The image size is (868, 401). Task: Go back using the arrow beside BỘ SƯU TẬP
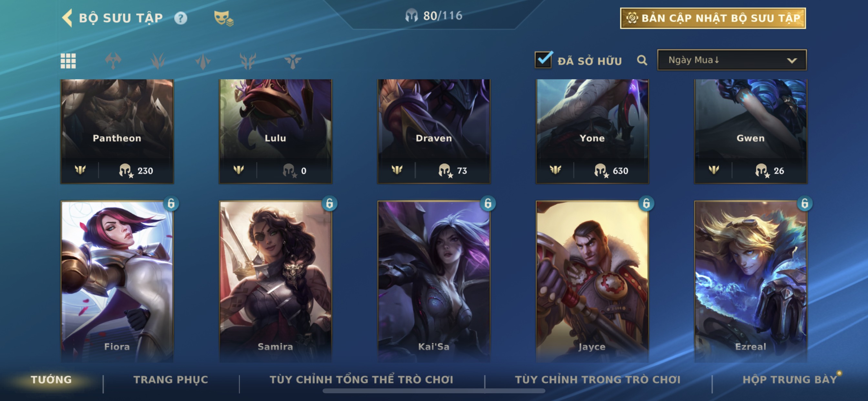[x=67, y=18]
